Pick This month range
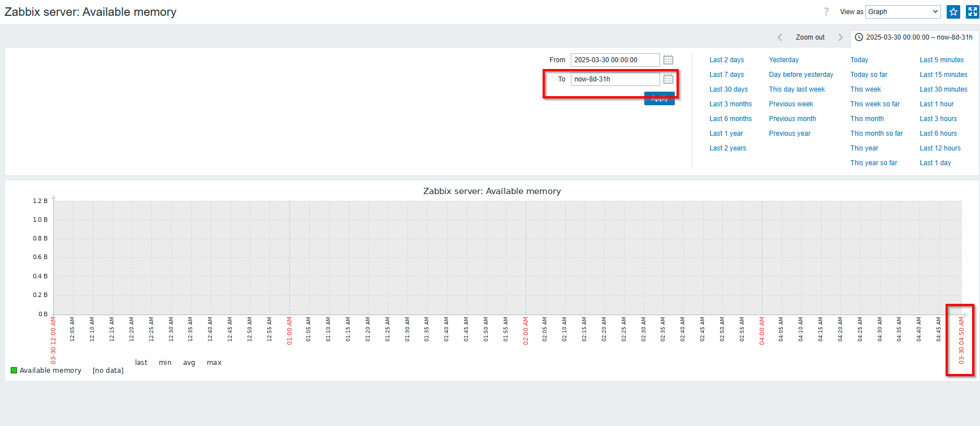This screenshot has height=426, width=980. tap(867, 119)
